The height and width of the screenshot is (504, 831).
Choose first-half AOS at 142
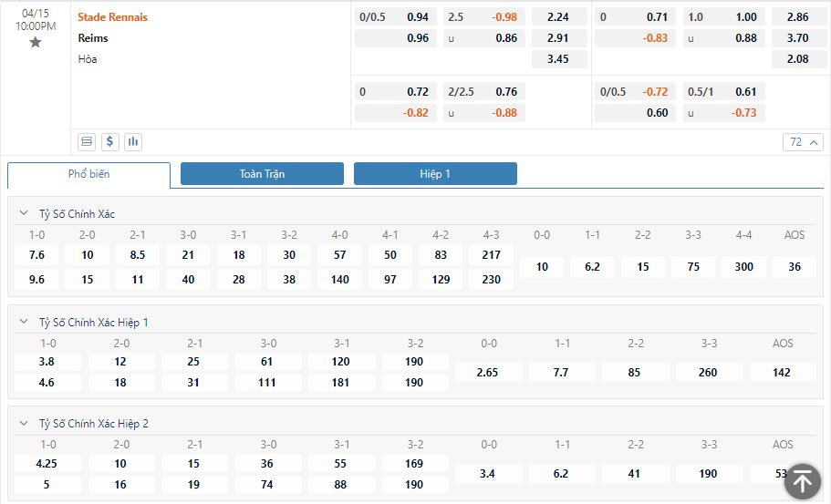click(x=783, y=372)
